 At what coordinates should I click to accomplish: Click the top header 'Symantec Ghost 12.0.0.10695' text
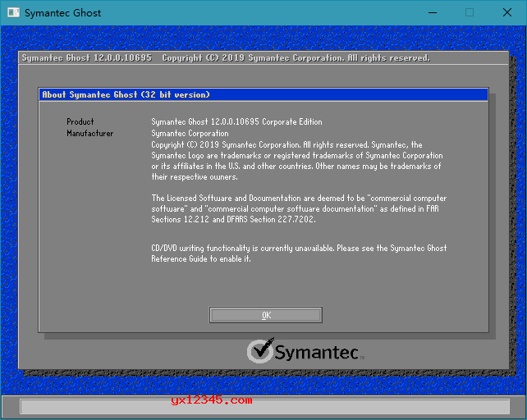pyautogui.click(x=87, y=57)
